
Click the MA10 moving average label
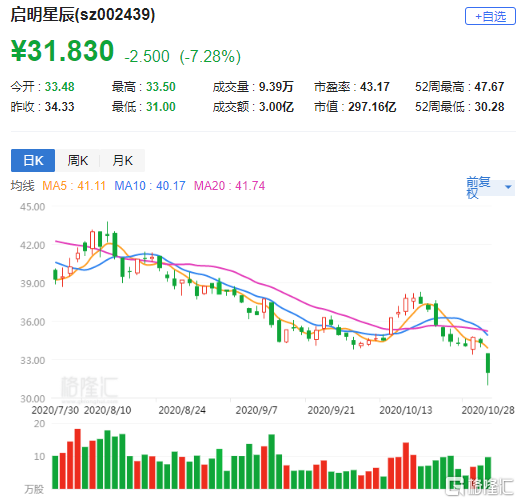150,186
